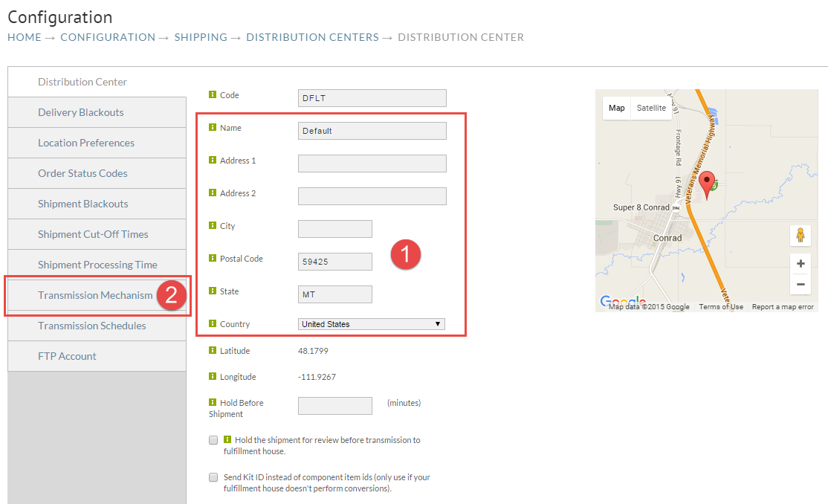Click the info icon next to Latitude
The image size is (828, 504).
pyautogui.click(x=213, y=350)
